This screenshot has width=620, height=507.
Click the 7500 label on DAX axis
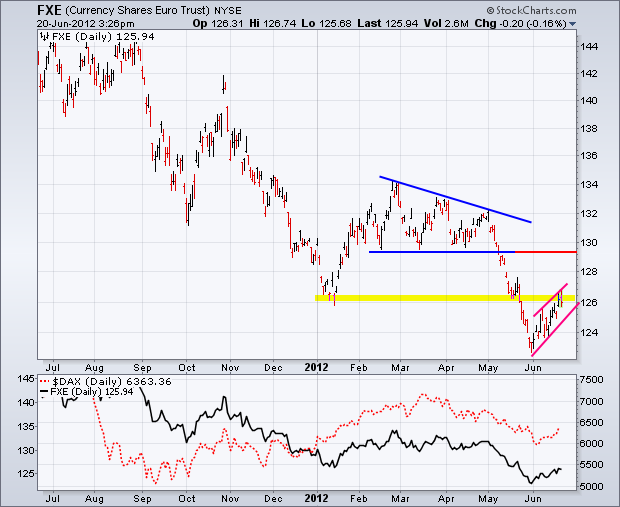[x=592, y=380]
